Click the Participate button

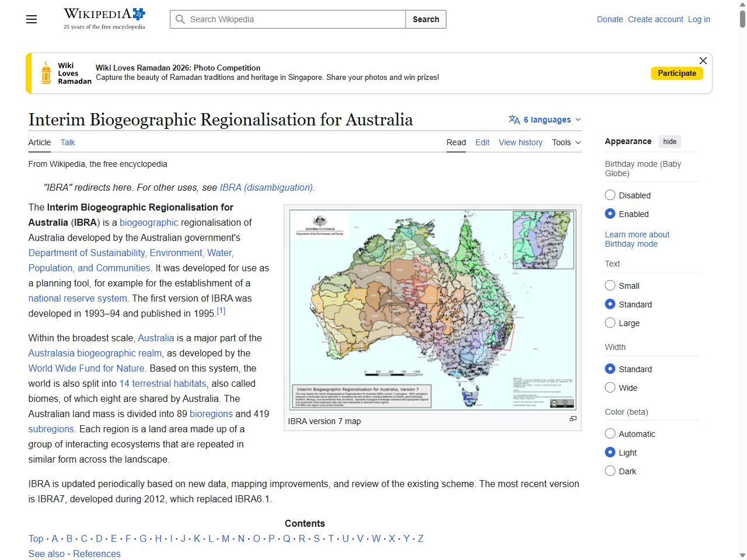[677, 73]
